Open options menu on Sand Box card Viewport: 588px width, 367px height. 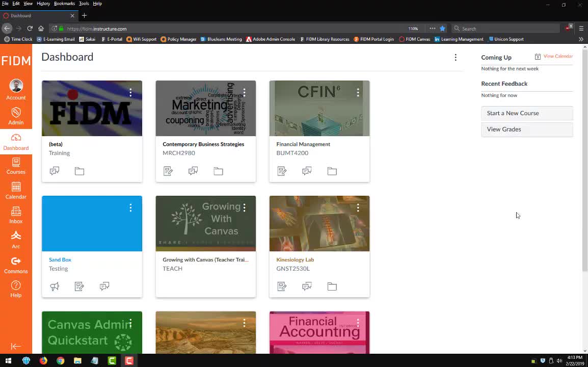130,208
